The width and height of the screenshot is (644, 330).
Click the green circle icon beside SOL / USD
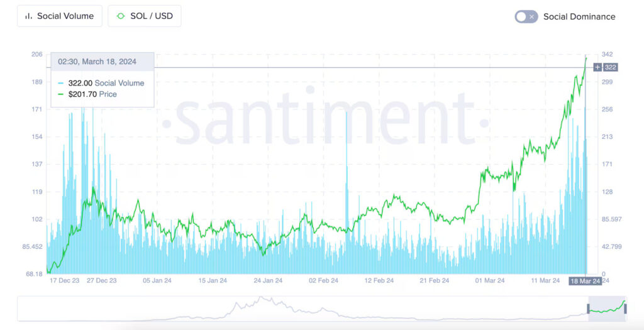point(121,16)
